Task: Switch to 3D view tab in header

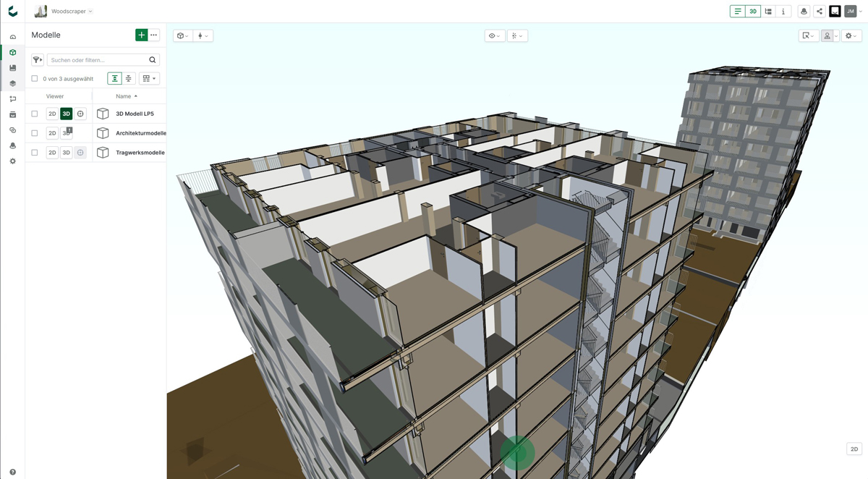Action: click(x=753, y=12)
